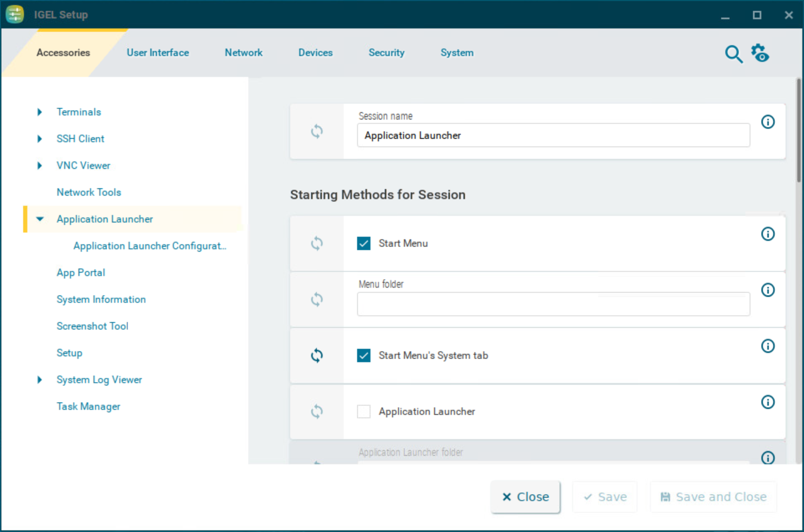The image size is (804, 532).
Task: Click info icon for Session name
Action: (x=768, y=122)
